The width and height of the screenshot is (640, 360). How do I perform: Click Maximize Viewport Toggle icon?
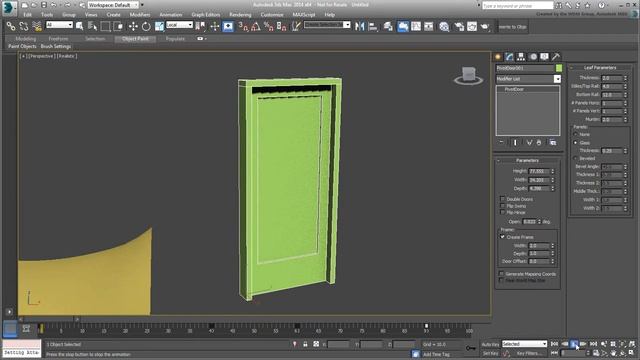632,353
